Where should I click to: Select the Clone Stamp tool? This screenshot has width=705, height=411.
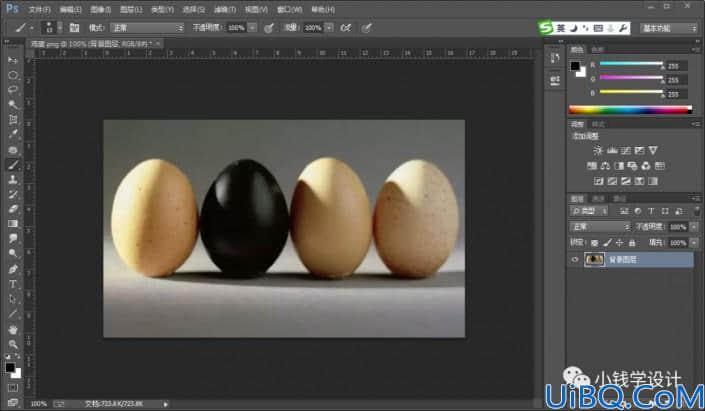[13, 179]
